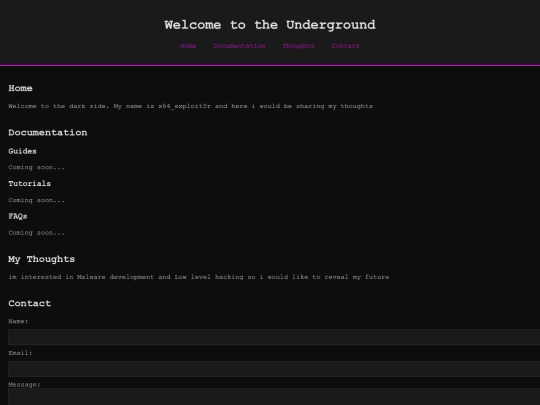Image resolution: width=540 pixels, height=405 pixels.
Task: Click the 'Welcome to the dark side' paragraph
Action: coord(190,106)
